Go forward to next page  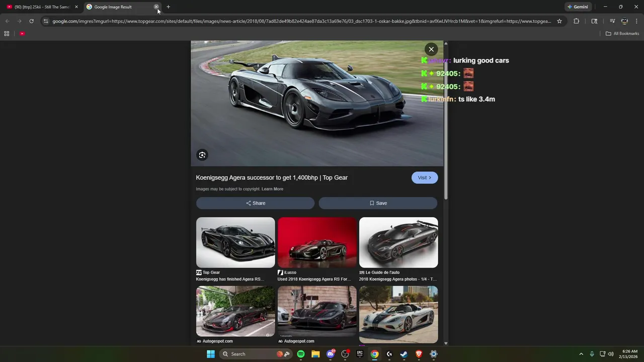coord(19,21)
